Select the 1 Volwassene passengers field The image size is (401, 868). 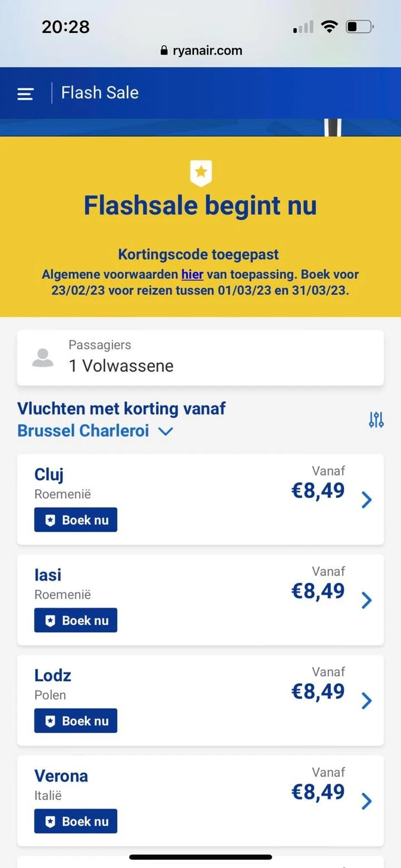click(121, 366)
